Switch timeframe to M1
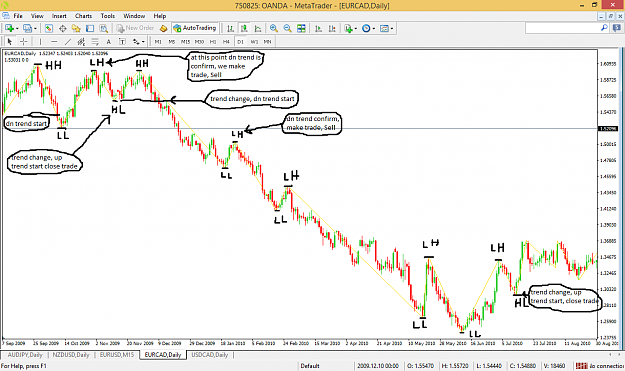 pos(158,41)
